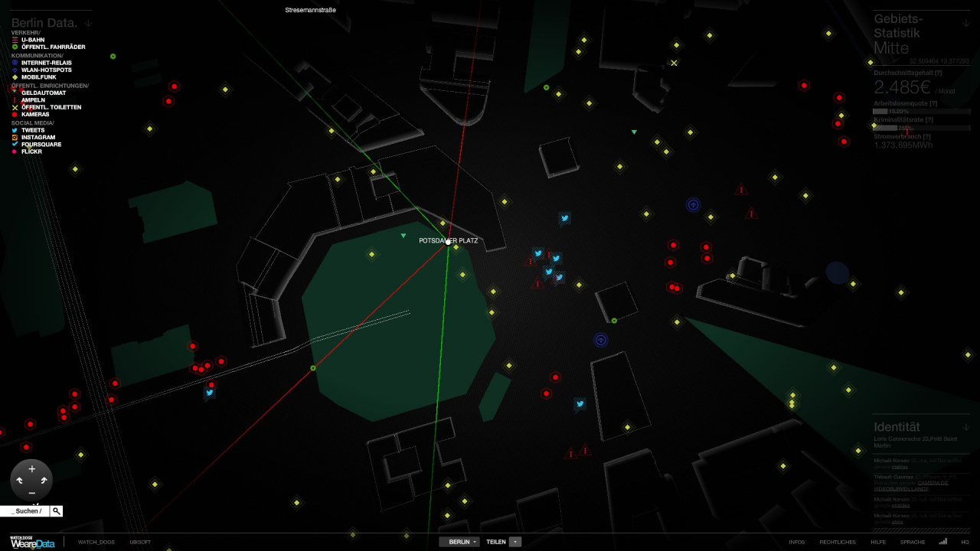The height and width of the screenshot is (551, 980).
Task: Toggle Internet-Relais layer
Action: point(41,63)
